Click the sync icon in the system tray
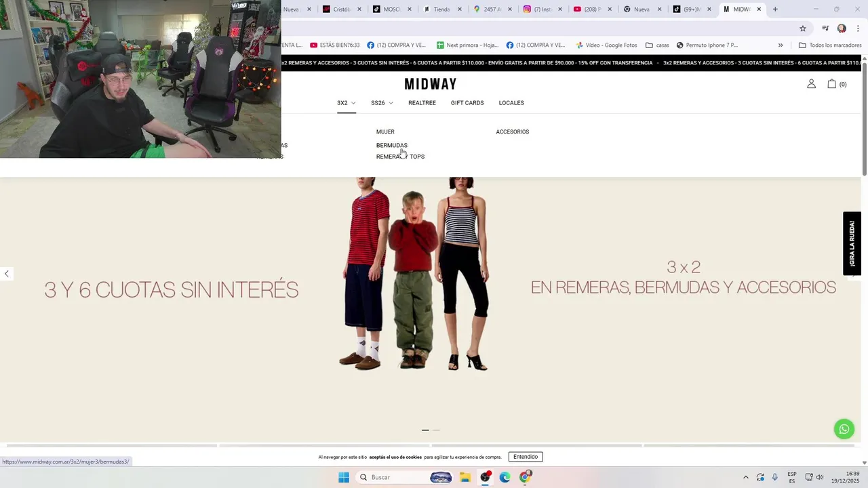 [761, 477]
